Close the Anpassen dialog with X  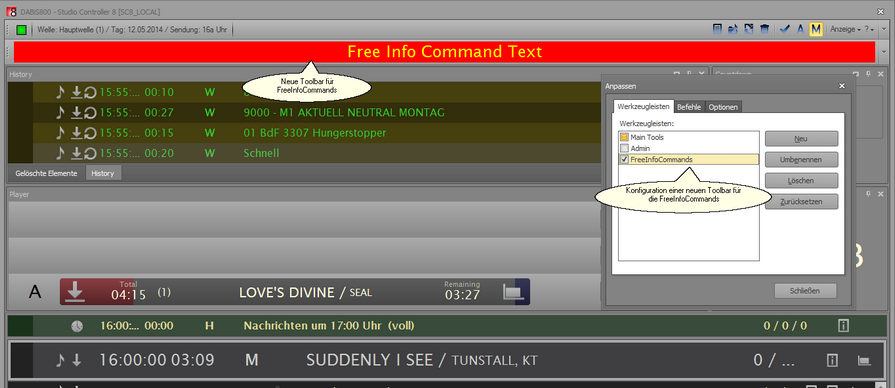[841, 86]
